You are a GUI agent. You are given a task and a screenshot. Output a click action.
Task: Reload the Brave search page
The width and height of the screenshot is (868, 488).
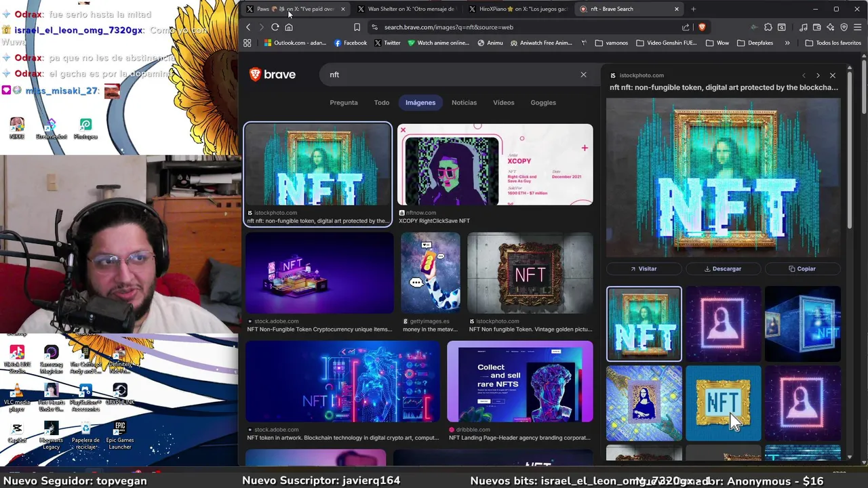coord(275,27)
